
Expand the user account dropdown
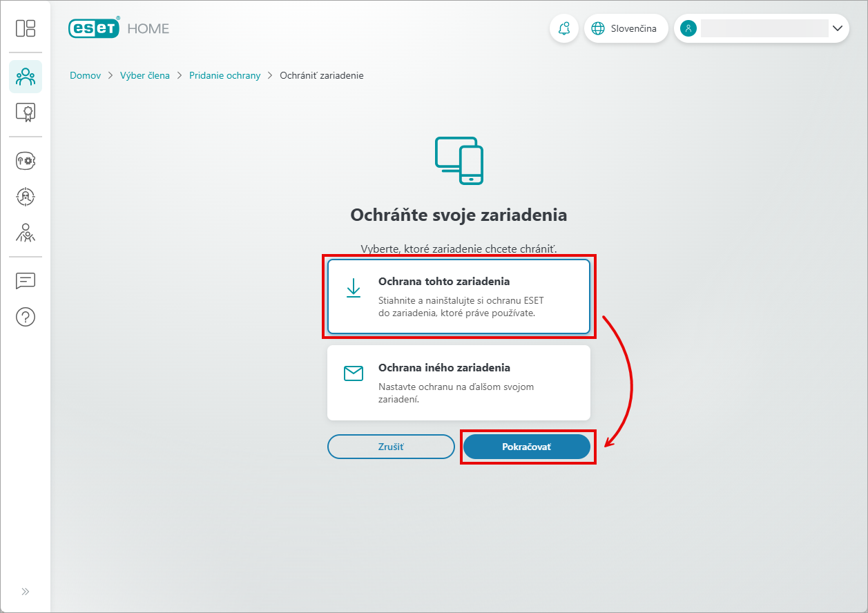tap(761, 28)
